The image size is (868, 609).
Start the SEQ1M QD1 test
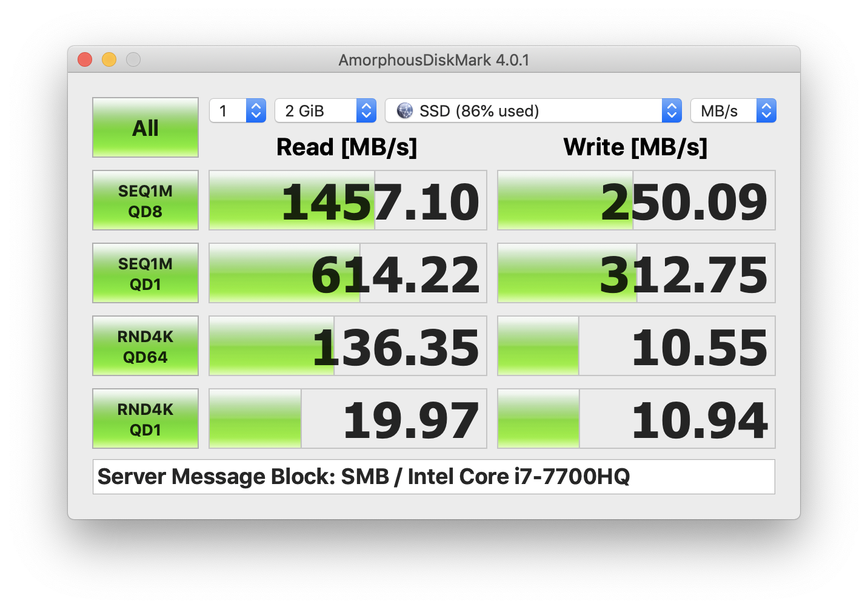tap(145, 273)
